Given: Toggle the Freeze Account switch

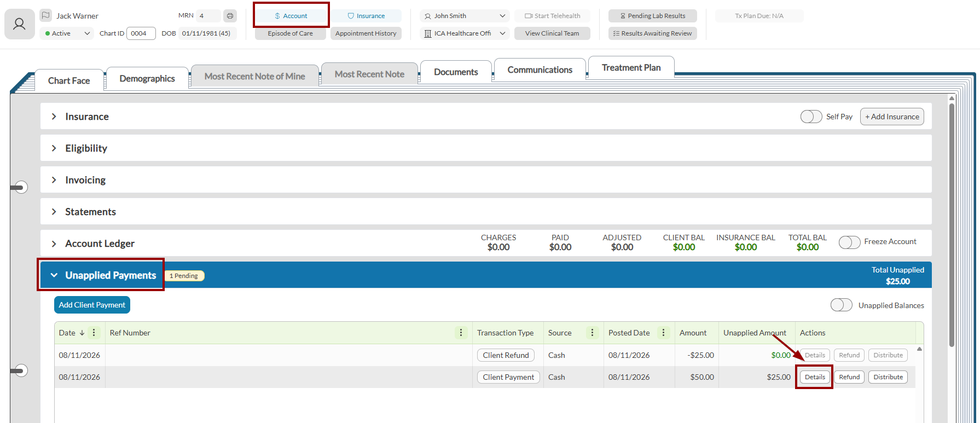Looking at the screenshot, I should (849, 242).
